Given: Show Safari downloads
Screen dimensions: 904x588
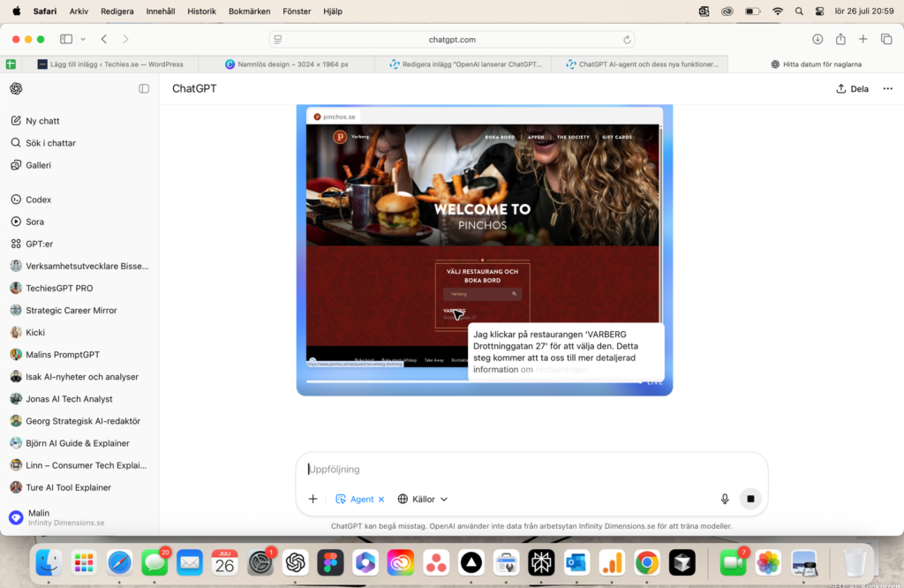Looking at the screenshot, I should [x=817, y=39].
